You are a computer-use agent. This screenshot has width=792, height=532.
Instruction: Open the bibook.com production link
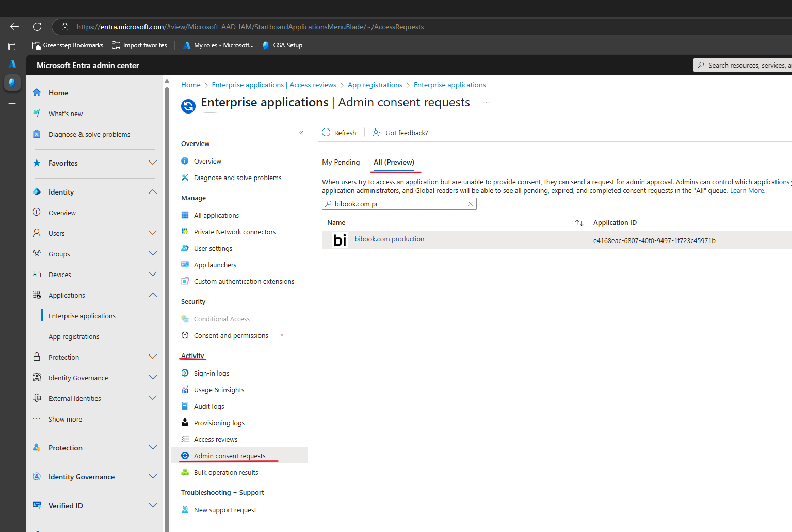pyautogui.click(x=390, y=239)
